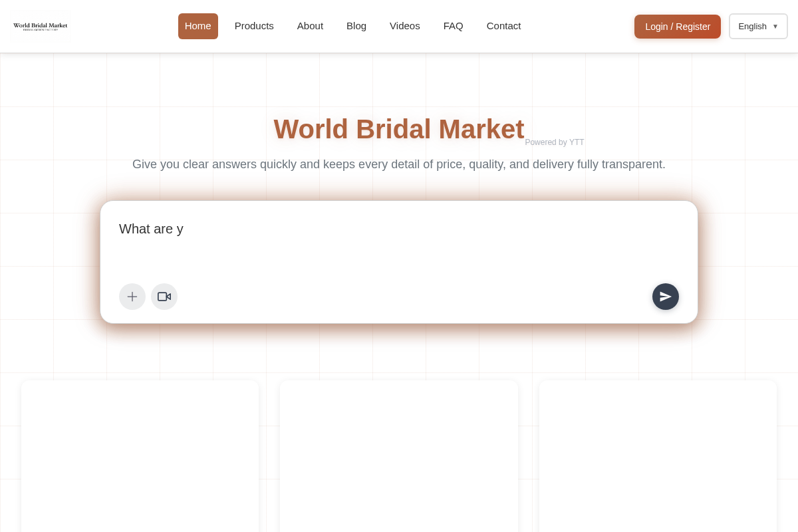Click the Login / Register button
Screen dimensions: 798x532
coord(678,27)
